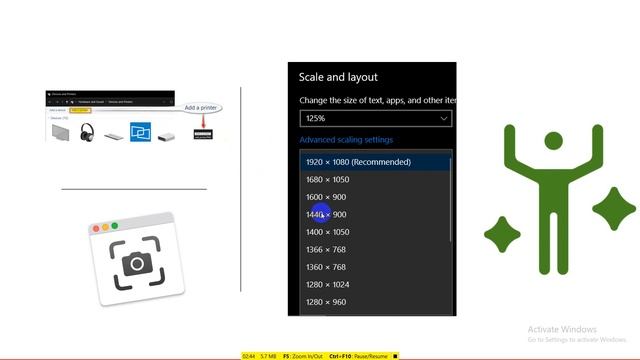This screenshot has width=640, height=360.
Task: Choose 1366 × 768 resolution
Action: (376, 250)
